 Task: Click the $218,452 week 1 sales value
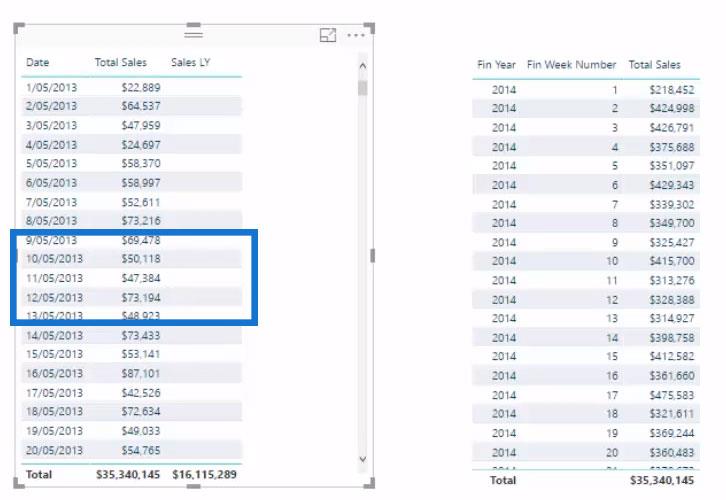coord(671,90)
